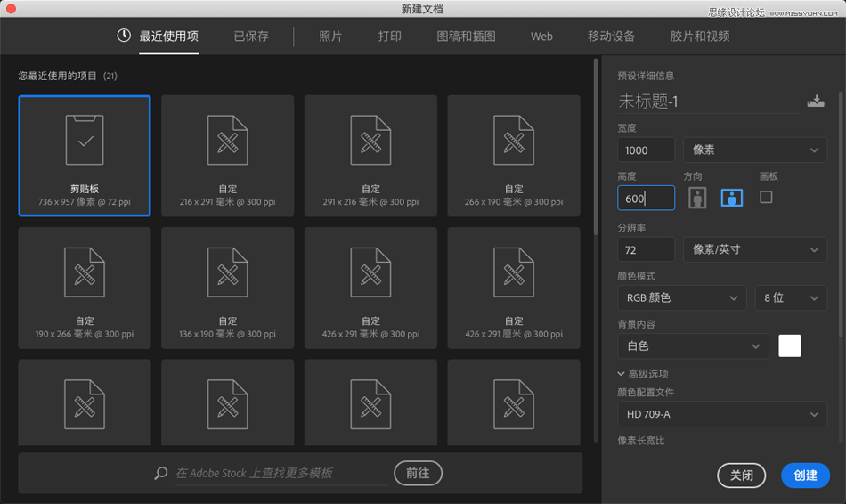Open the 8 位 bit depth dropdown
This screenshot has width=846, height=504.
791,298
